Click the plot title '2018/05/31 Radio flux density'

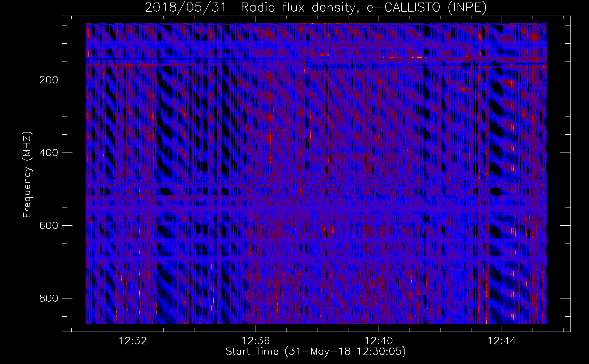316,7
